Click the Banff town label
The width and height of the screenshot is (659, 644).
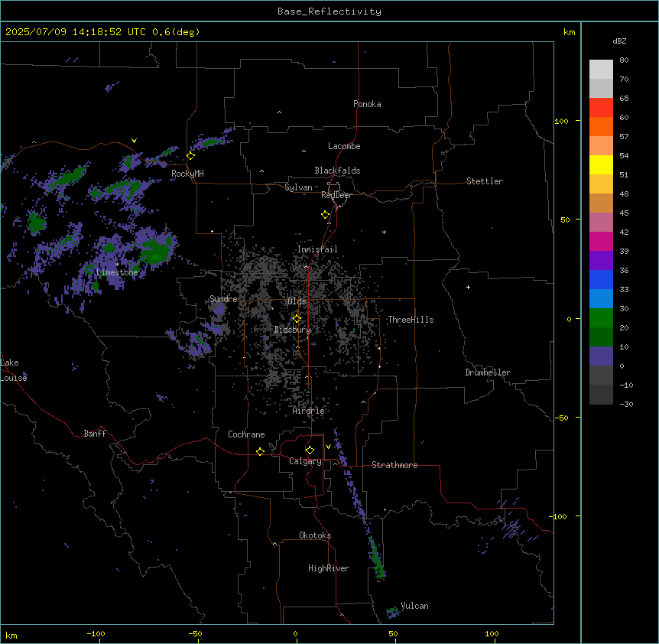pos(95,434)
